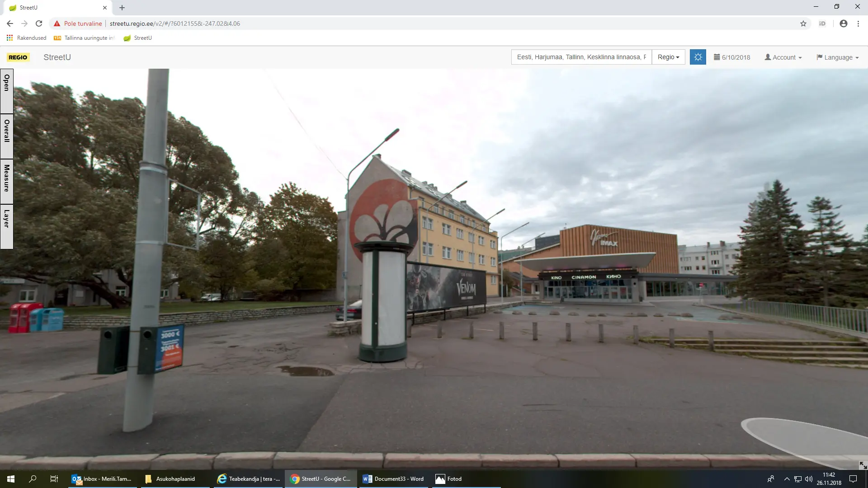The width and height of the screenshot is (868, 488).
Task: Open Chrome three-dot menu
Action: (858, 23)
